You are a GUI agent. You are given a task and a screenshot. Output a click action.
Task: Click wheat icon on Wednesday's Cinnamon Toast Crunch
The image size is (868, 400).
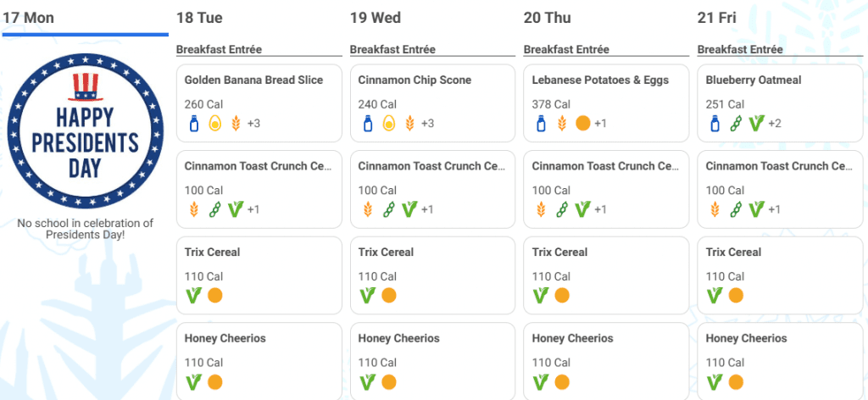point(368,209)
